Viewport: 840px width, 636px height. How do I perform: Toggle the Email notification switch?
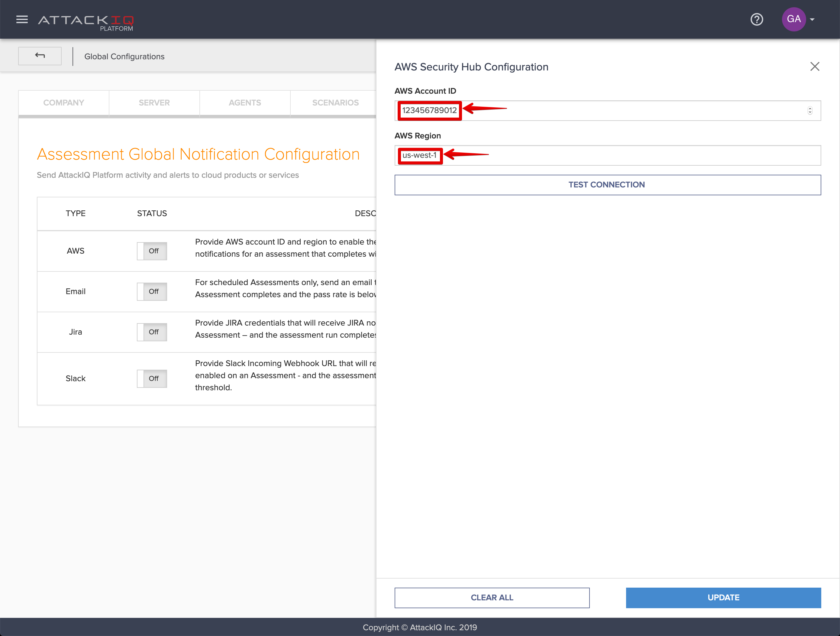pyautogui.click(x=152, y=291)
